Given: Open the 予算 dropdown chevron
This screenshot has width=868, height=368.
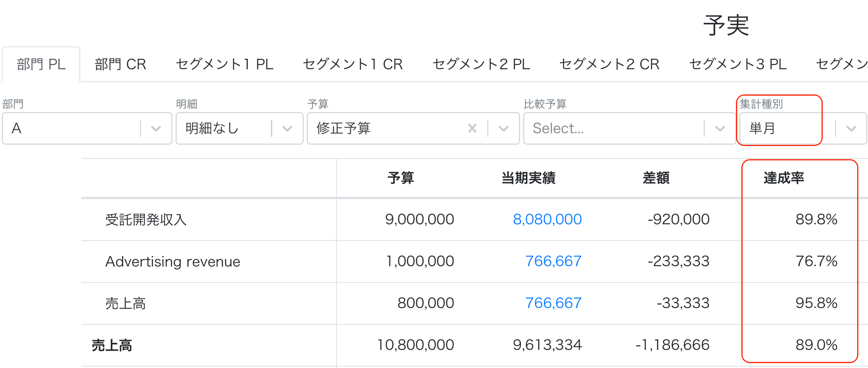Looking at the screenshot, I should [503, 129].
